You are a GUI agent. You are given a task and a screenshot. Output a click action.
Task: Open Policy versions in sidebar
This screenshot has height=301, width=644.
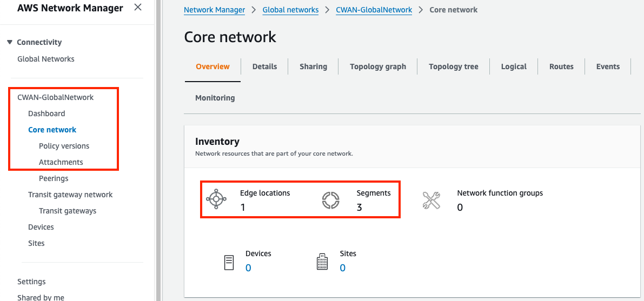pyautogui.click(x=64, y=146)
